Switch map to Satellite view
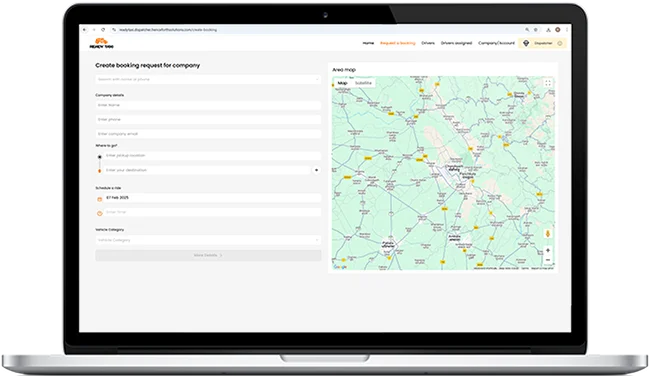Viewport: 650px width, 376px height. click(363, 83)
